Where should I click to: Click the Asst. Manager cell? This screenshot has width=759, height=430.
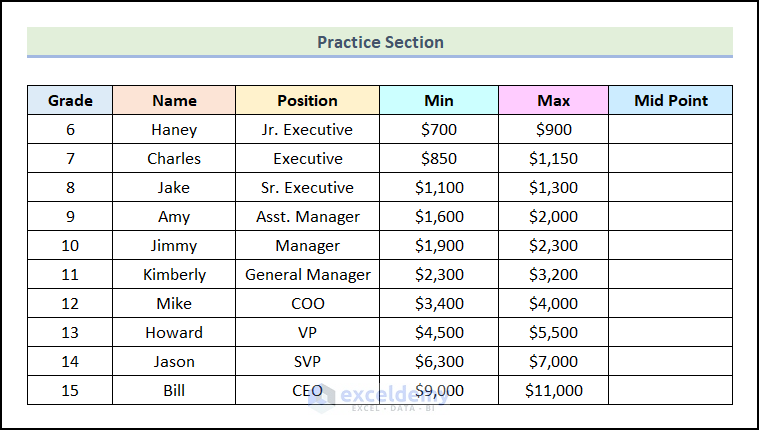(307, 216)
